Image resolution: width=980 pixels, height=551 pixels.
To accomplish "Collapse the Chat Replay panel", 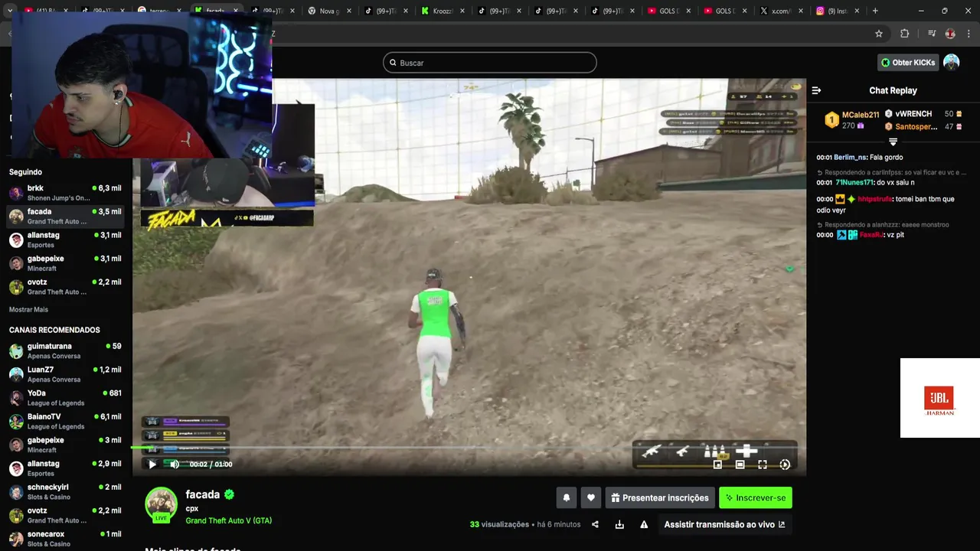I will pyautogui.click(x=816, y=90).
